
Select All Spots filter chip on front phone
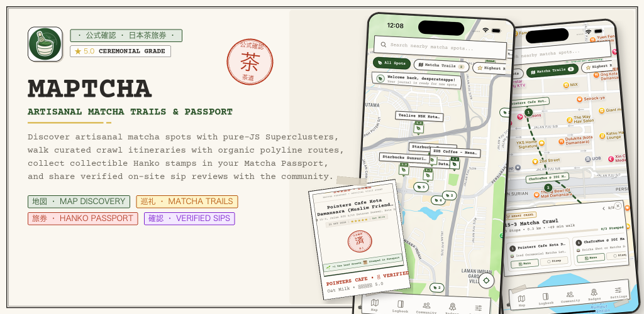click(392, 63)
